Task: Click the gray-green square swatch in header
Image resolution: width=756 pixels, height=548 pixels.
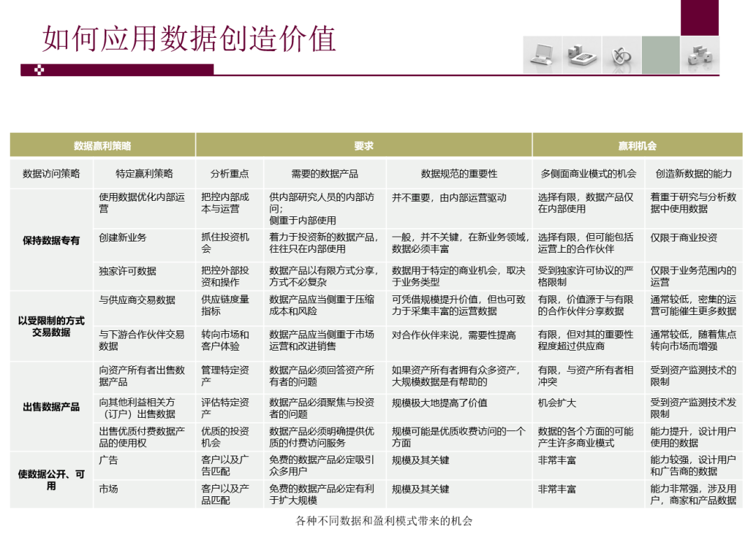Action: click(x=661, y=55)
